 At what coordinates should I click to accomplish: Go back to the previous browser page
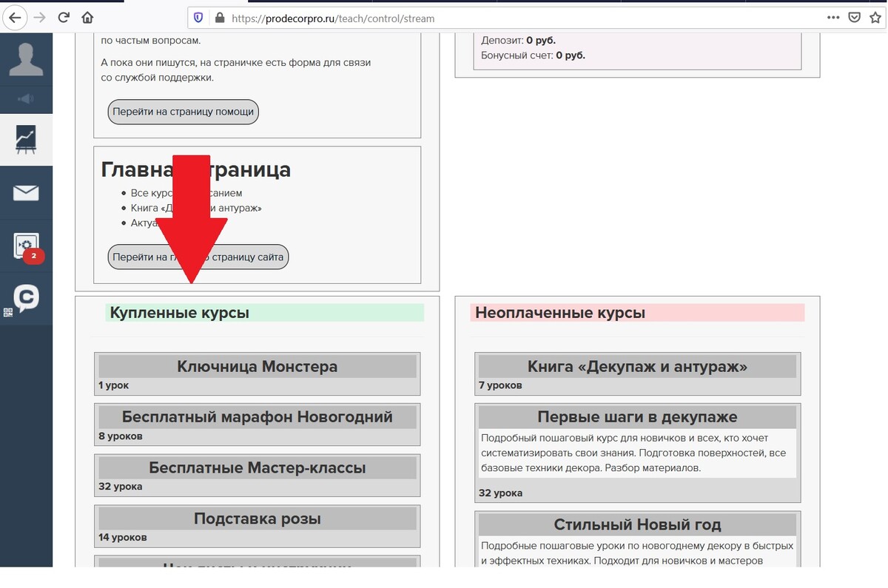(15, 18)
